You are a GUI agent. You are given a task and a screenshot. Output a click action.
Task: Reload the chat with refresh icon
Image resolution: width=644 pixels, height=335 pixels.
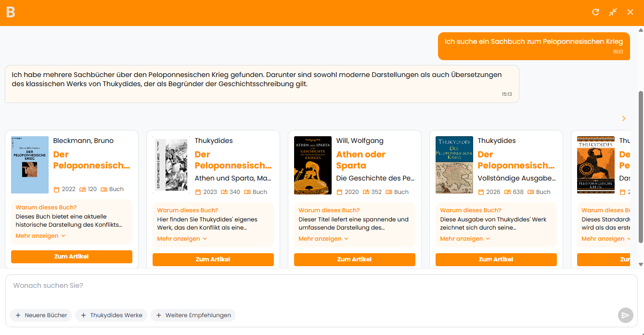pyautogui.click(x=596, y=12)
